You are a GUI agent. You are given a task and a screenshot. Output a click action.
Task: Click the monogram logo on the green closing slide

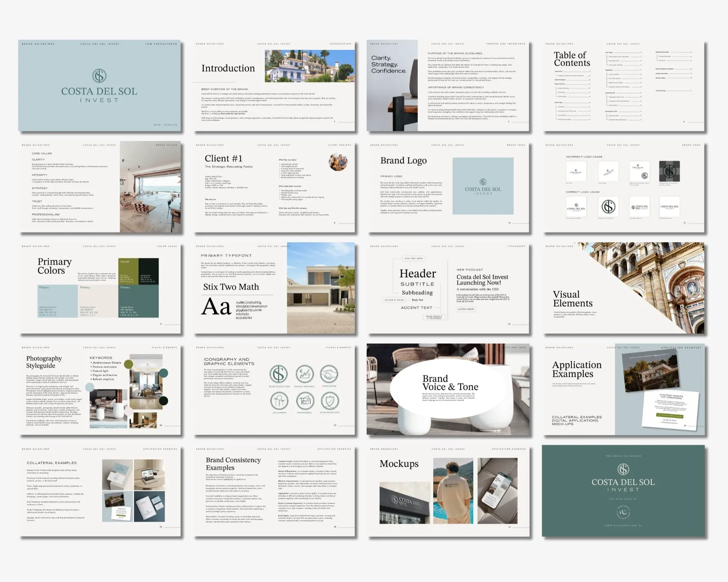click(623, 469)
